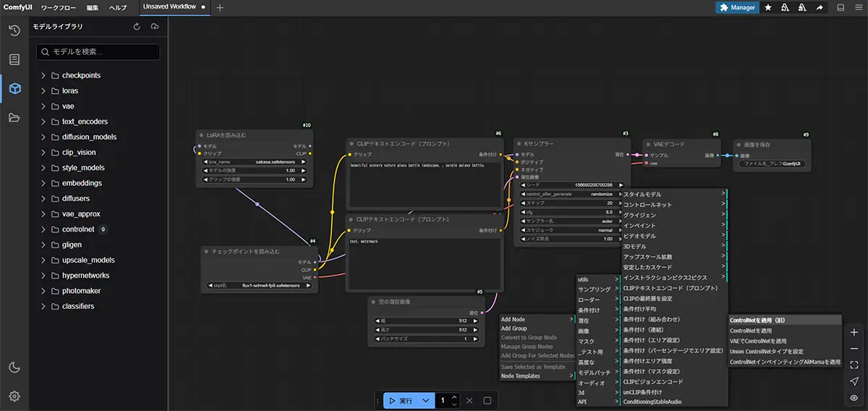Open Manager puzzle button
Viewport: 868px width, 411px height.
pos(737,7)
